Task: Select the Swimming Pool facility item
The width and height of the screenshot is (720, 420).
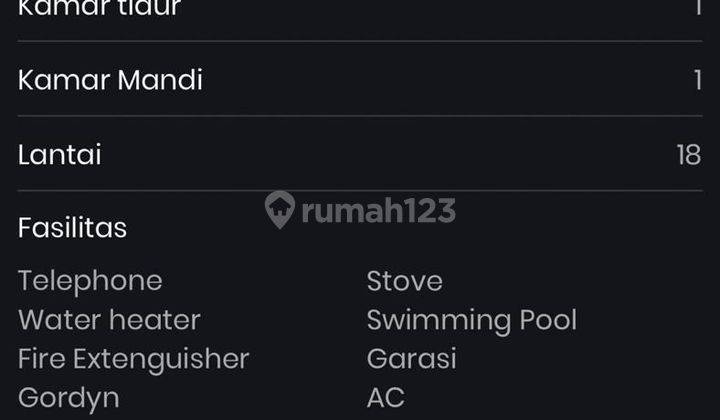Action: (x=472, y=320)
